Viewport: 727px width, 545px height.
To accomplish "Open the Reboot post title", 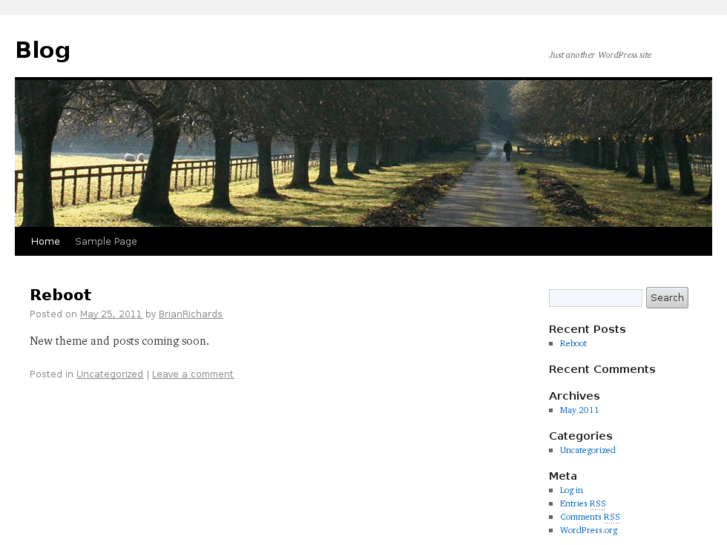I will pos(61,295).
